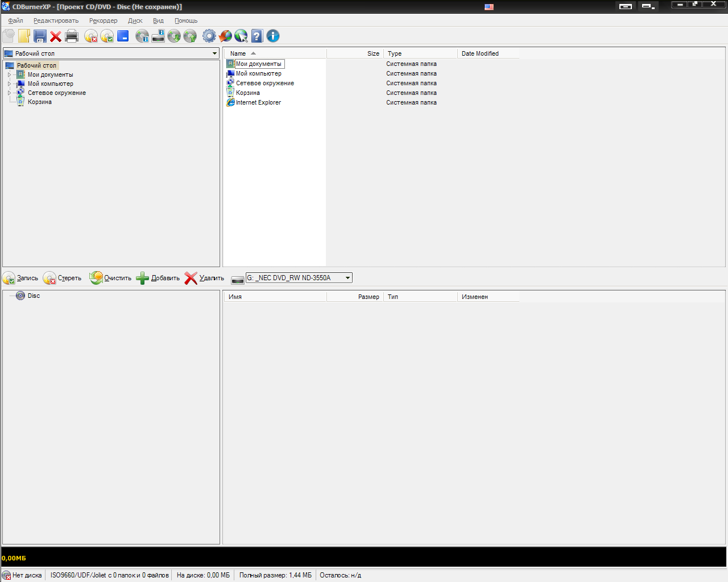Select Рабочий стол root in the folder tree
The height and width of the screenshot is (582, 728).
pos(36,65)
